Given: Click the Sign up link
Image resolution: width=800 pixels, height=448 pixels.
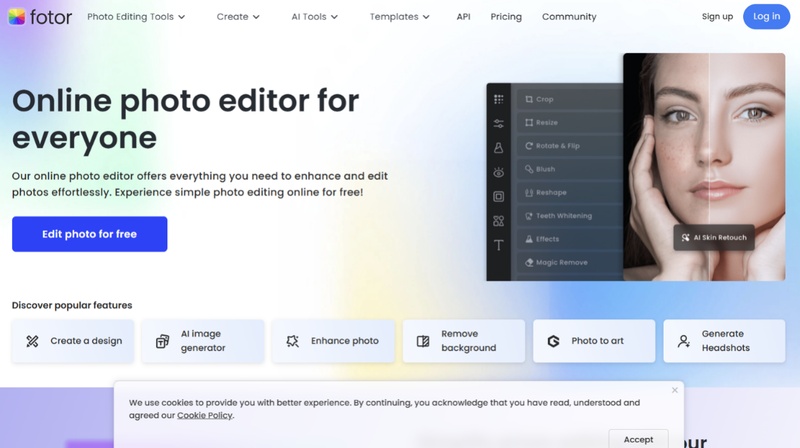Looking at the screenshot, I should coord(717,17).
